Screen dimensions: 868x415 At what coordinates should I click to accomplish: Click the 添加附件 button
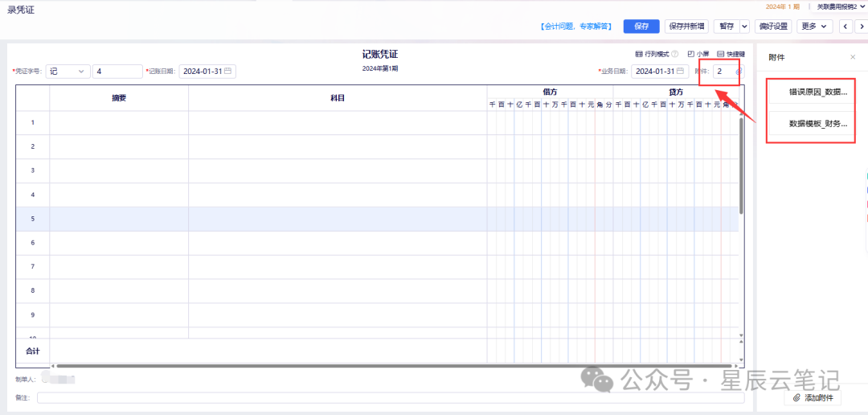[813, 398]
